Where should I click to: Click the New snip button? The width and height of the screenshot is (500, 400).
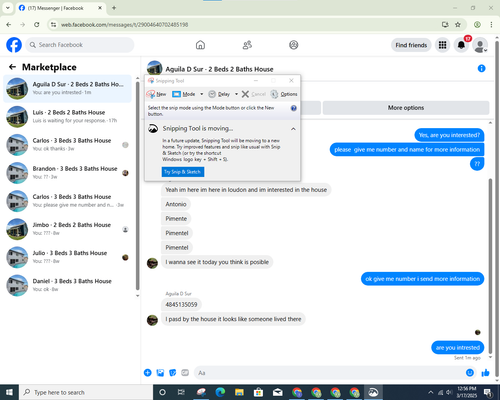coord(156,94)
